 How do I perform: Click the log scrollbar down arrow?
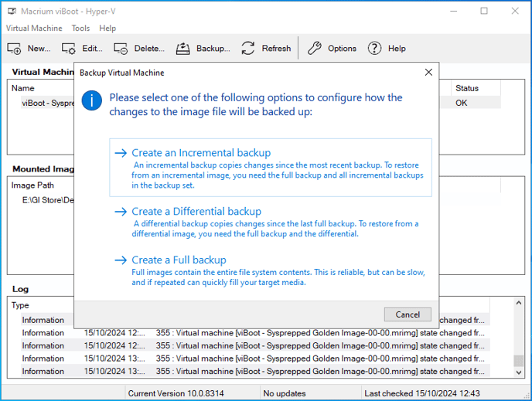point(518,372)
